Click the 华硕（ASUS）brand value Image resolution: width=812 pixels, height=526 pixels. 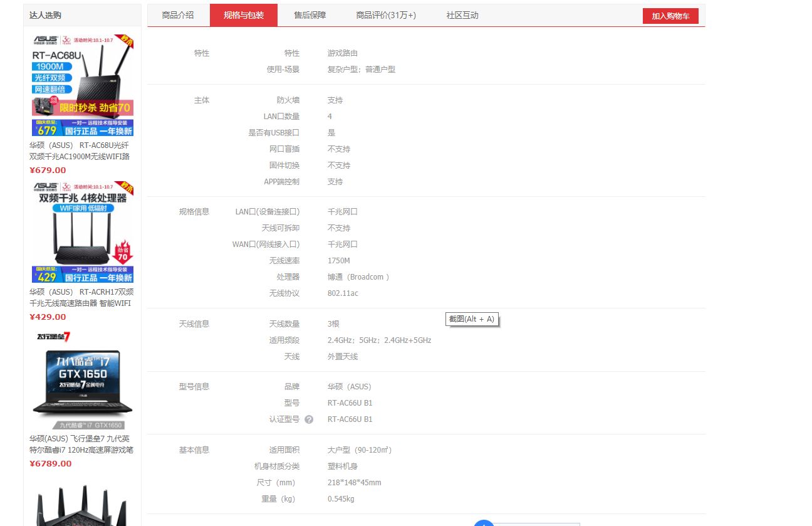point(350,387)
